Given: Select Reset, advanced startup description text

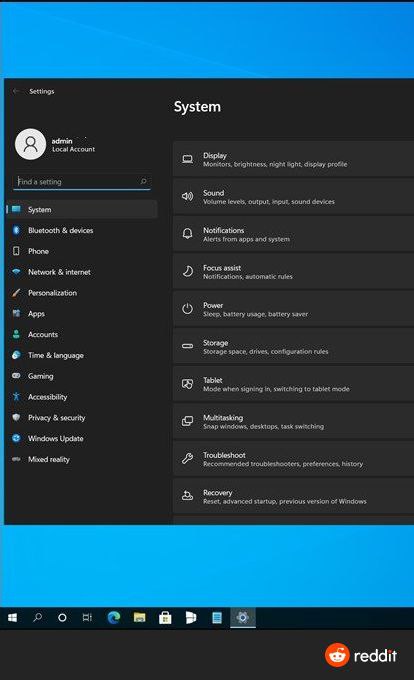Looking at the screenshot, I should click(x=285, y=501).
